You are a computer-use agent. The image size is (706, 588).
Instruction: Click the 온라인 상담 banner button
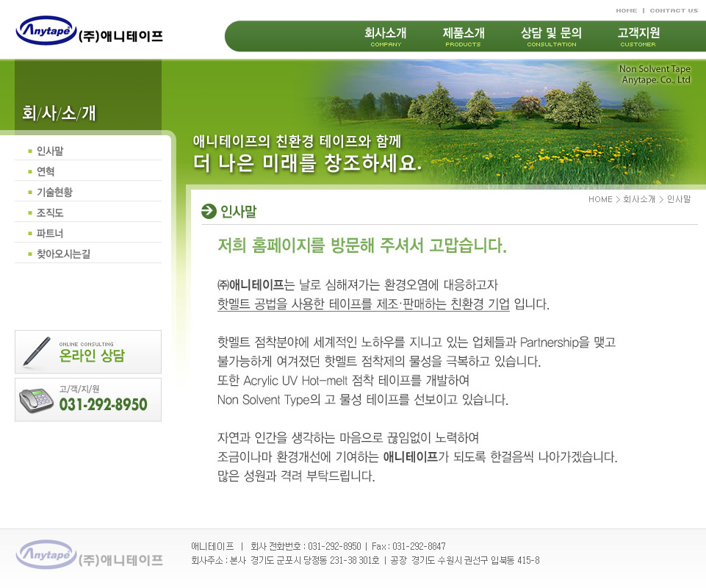[x=88, y=352]
